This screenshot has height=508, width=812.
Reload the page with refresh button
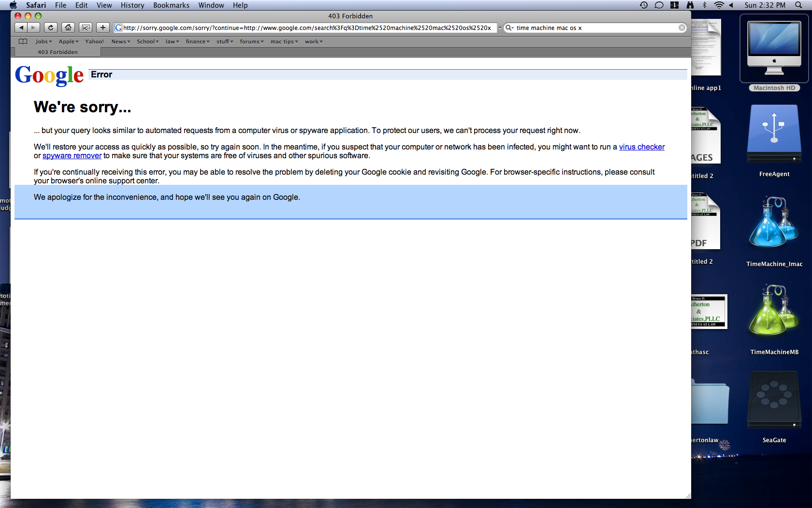(x=51, y=28)
